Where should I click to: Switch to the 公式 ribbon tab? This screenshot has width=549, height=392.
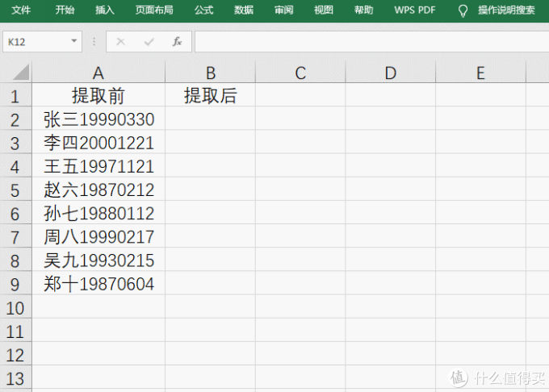204,10
